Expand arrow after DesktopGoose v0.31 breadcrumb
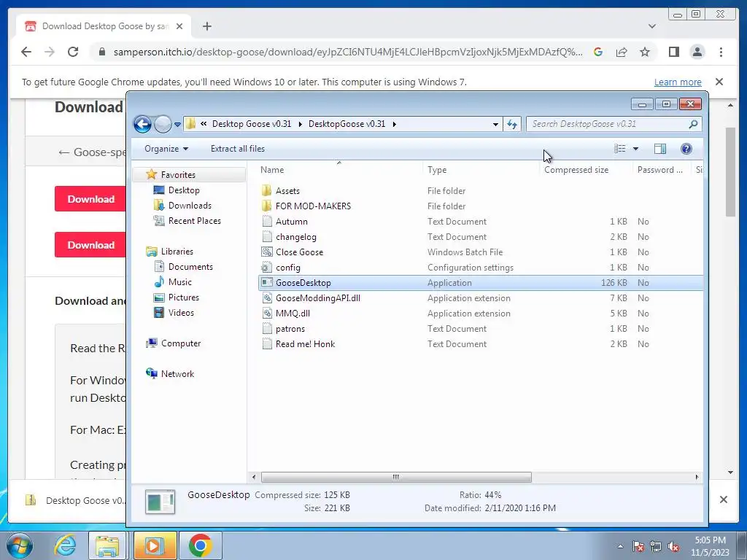The width and height of the screenshot is (747, 560). pos(395,124)
